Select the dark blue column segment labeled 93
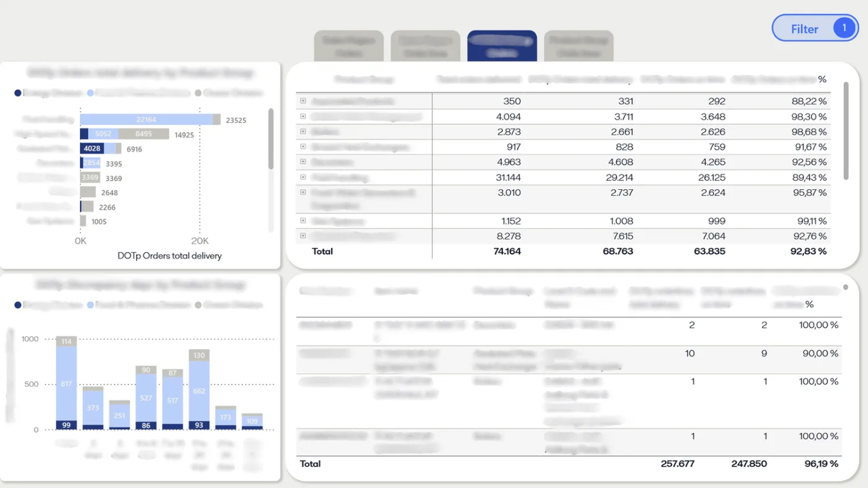The width and height of the screenshot is (868, 488). (x=199, y=425)
